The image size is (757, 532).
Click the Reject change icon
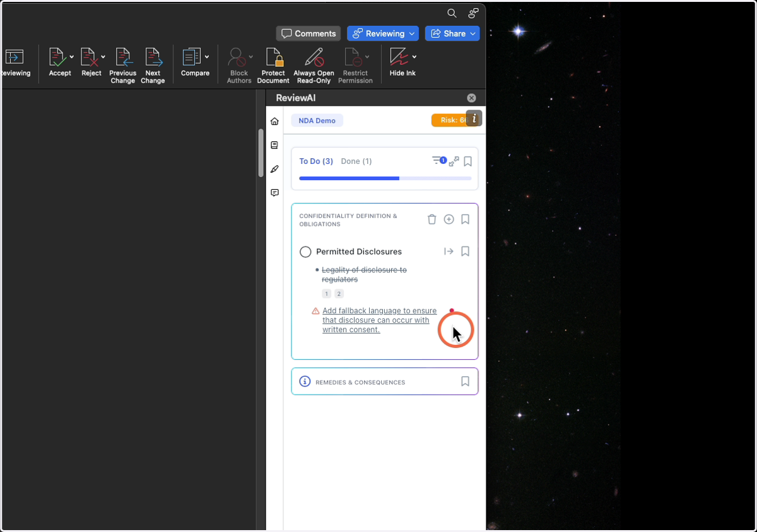click(x=88, y=57)
